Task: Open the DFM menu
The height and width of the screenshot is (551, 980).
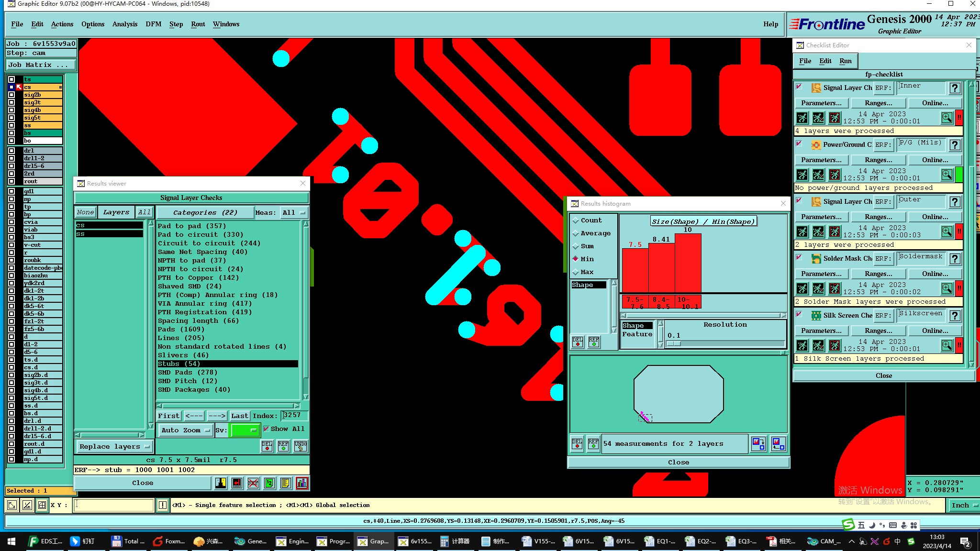Action: pos(153,24)
